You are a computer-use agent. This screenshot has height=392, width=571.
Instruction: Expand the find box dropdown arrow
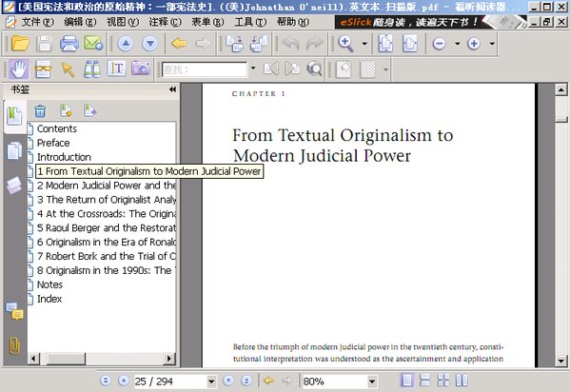click(x=252, y=69)
